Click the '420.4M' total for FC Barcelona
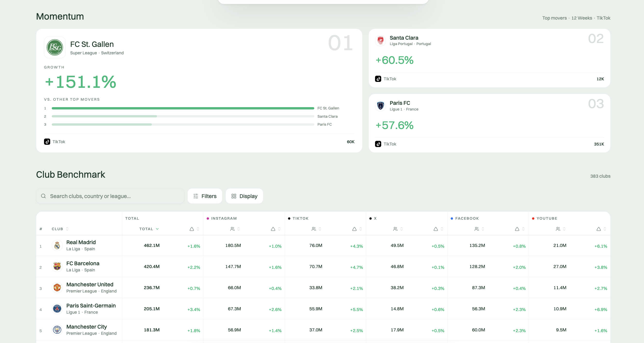The image size is (644, 343). (x=152, y=267)
